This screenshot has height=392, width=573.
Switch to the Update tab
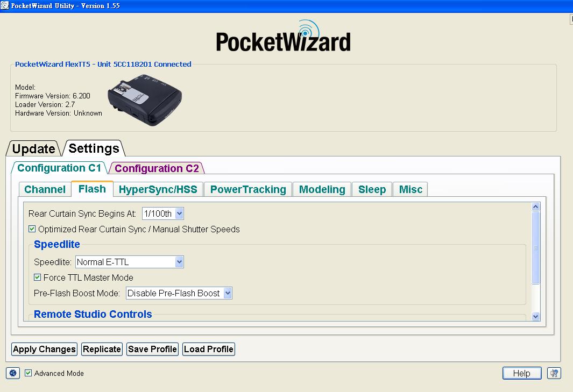33,149
